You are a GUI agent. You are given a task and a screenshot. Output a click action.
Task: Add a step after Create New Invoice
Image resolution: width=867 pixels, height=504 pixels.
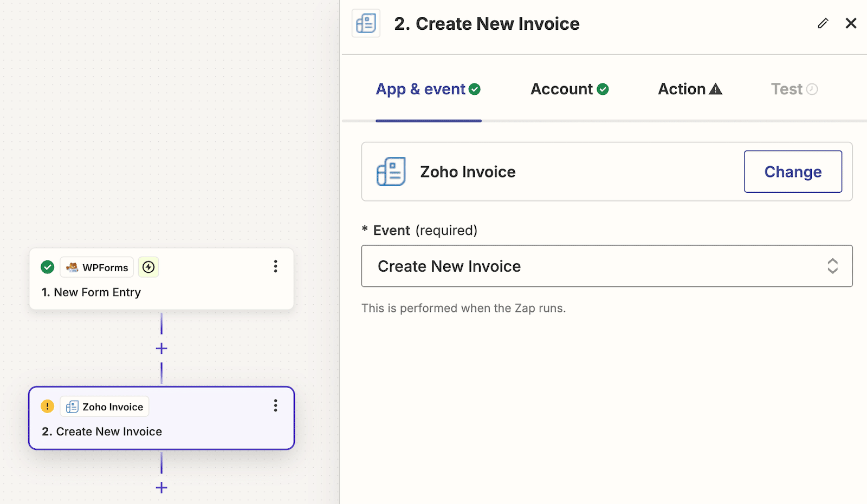click(x=161, y=488)
